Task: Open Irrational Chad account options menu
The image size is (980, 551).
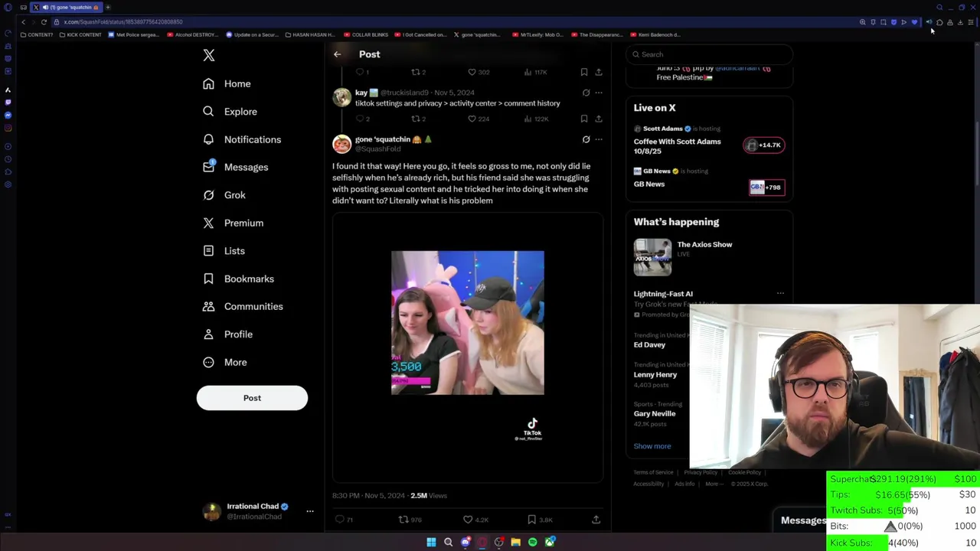Action: (310, 511)
